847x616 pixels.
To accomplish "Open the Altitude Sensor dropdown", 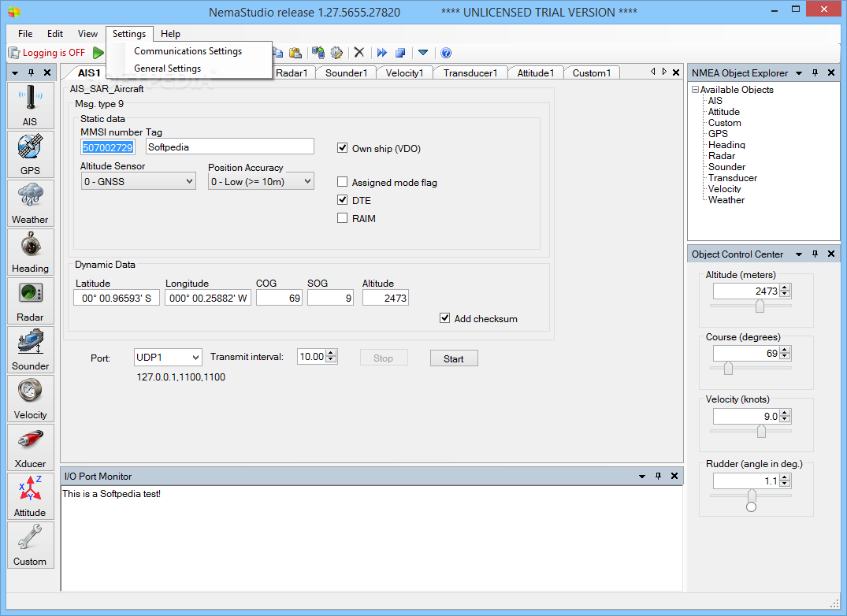I will point(139,181).
